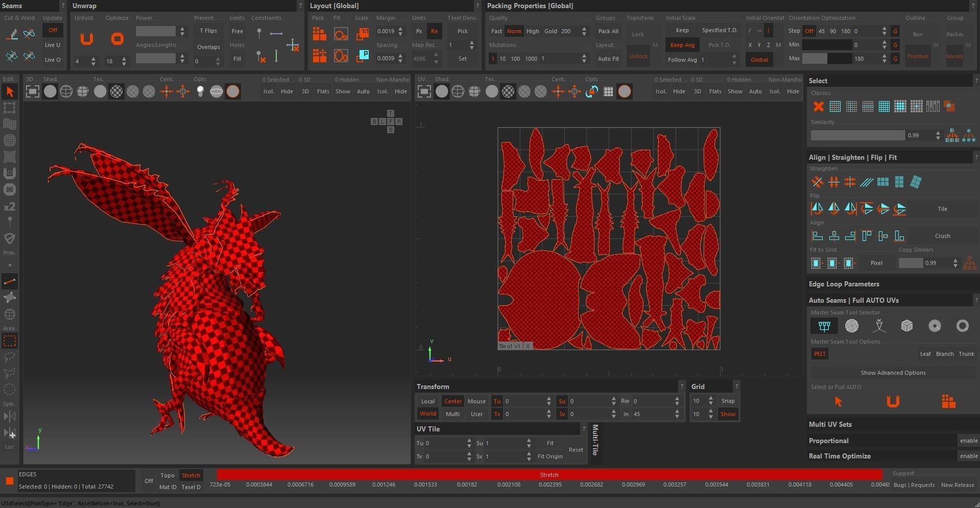The height and width of the screenshot is (508, 980).
Task: Click the Copy Similars slider
Action: coord(911,263)
